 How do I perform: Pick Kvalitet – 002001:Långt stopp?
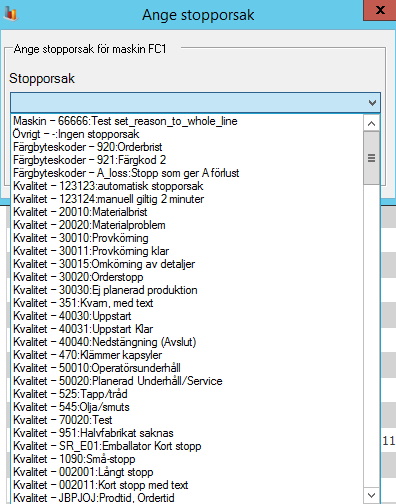187,472
